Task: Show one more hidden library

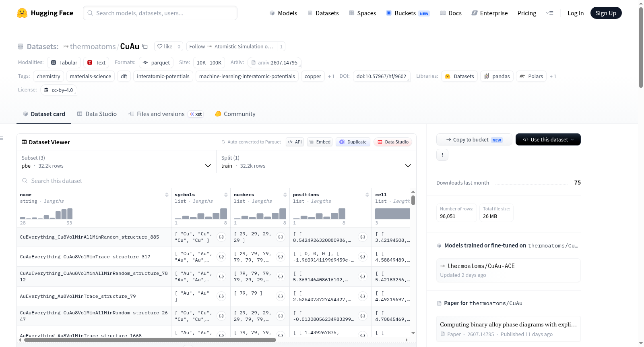Action: (553, 76)
